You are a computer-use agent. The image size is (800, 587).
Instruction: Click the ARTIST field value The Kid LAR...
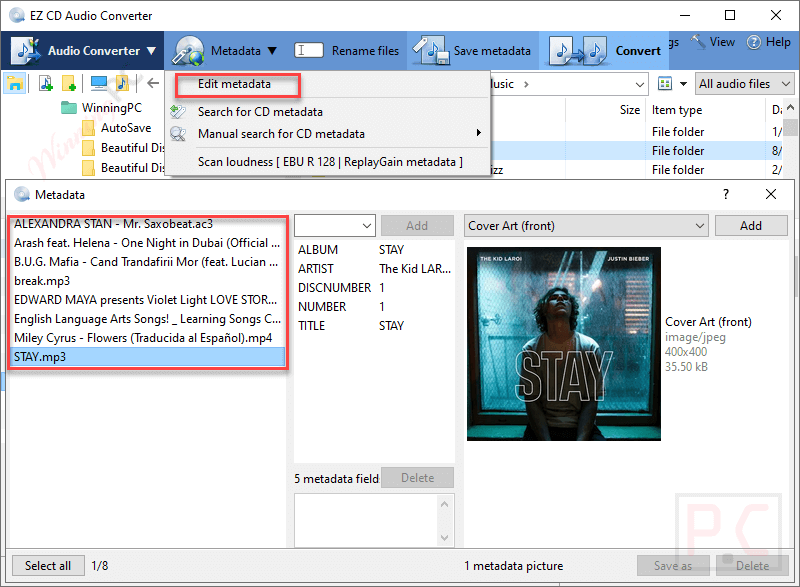(x=415, y=269)
